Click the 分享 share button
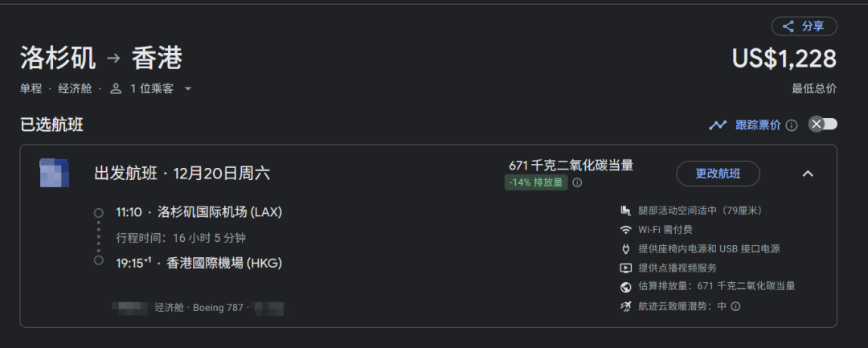 tap(805, 27)
